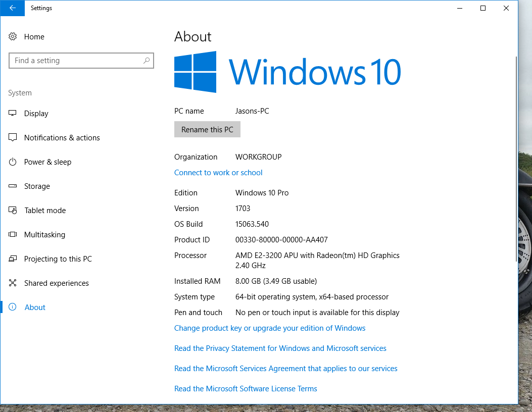Open Connect to work or school link
This screenshot has width=532, height=412.
(x=218, y=173)
